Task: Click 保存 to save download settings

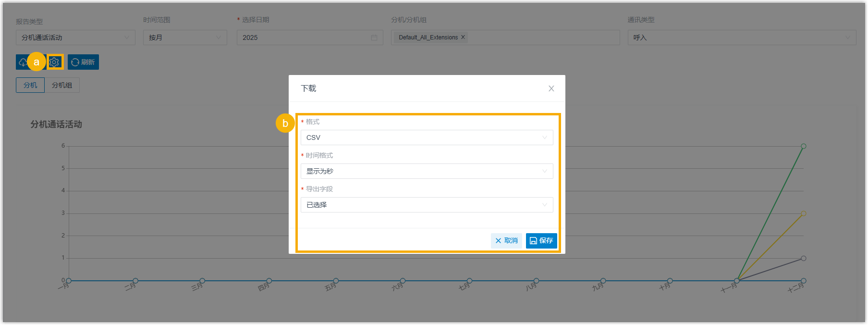Action: click(541, 241)
